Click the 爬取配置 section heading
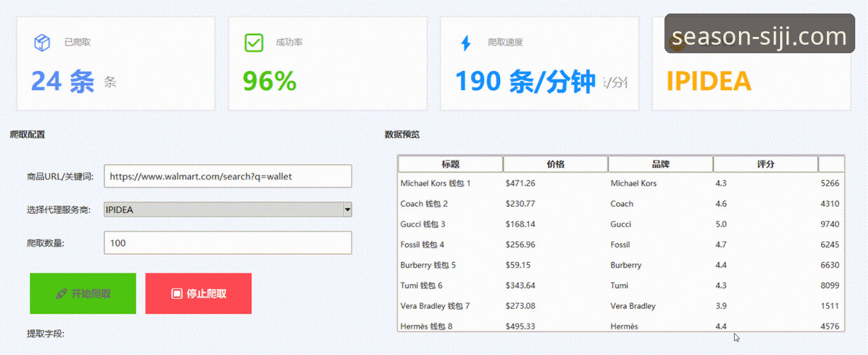 [28, 134]
